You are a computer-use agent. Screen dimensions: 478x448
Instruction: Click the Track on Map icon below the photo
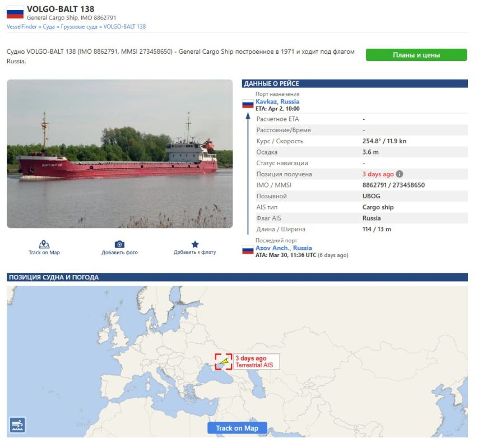tap(44, 245)
